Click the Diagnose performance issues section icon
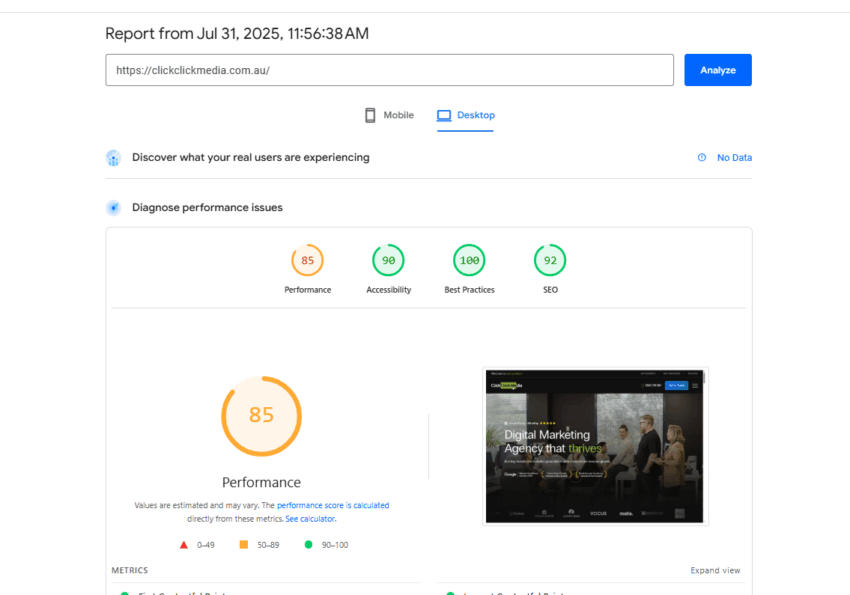The height and width of the screenshot is (595, 850). click(113, 207)
